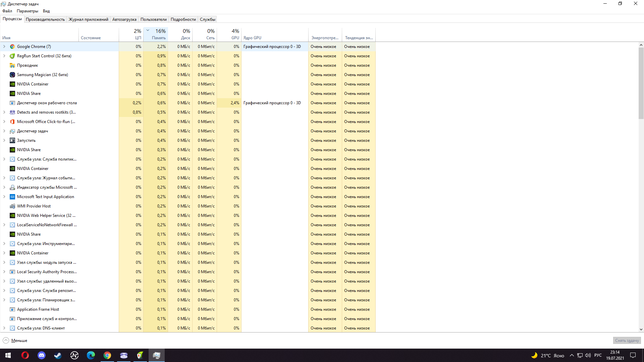Open Discord from the taskbar
The width and height of the screenshot is (644, 362).
click(x=42, y=355)
